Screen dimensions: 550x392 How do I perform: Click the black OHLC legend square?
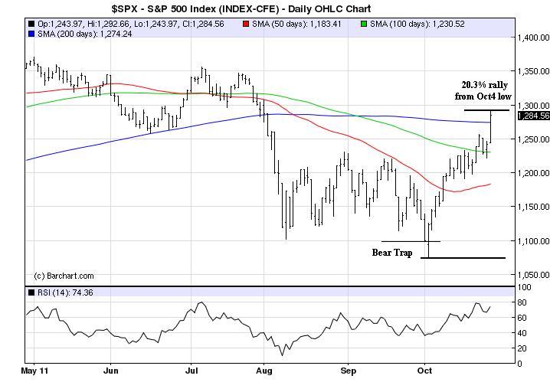pos(30,24)
